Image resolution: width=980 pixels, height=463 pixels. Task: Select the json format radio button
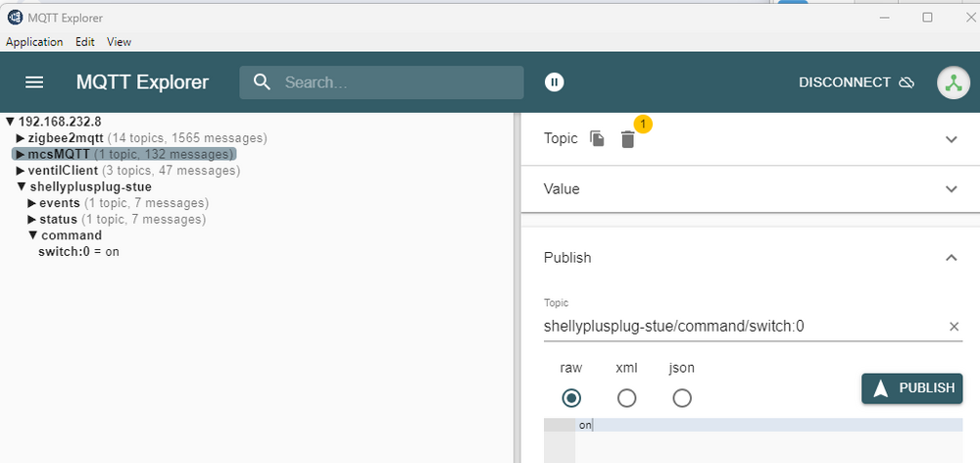[682, 397]
